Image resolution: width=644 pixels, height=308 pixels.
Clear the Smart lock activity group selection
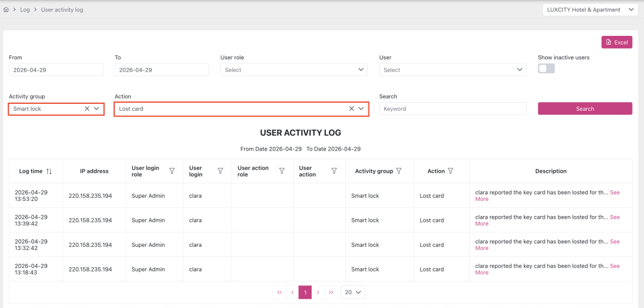coord(87,108)
